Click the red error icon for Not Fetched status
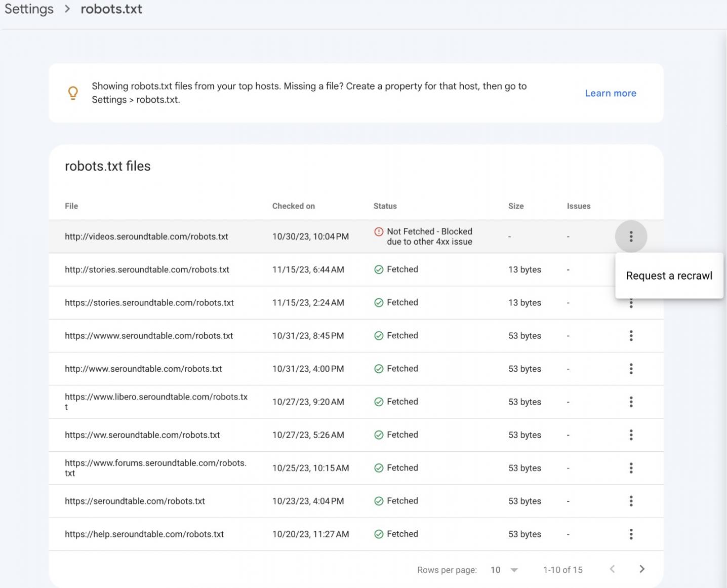The height and width of the screenshot is (588, 727). 379,231
